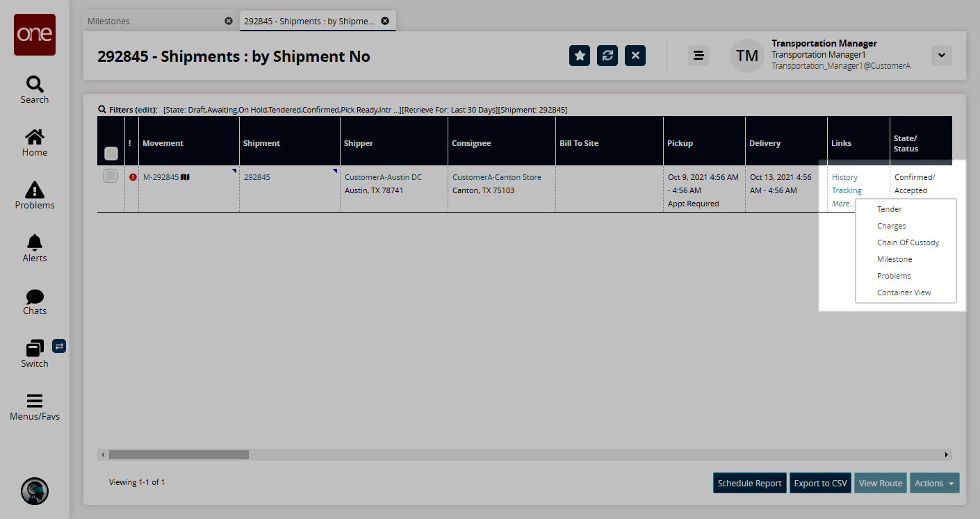
Task: Click the assistant avatar at sidebar bottom
Action: [x=35, y=491]
